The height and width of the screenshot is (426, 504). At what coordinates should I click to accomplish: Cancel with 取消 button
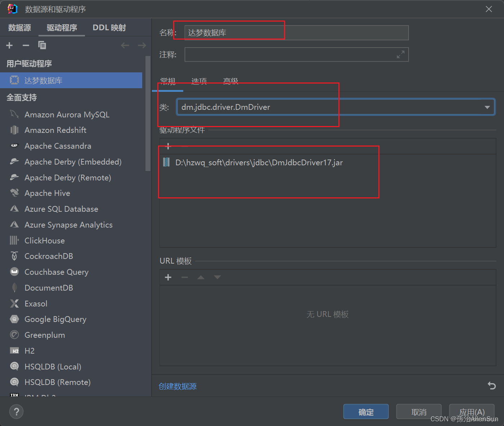[x=419, y=412]
